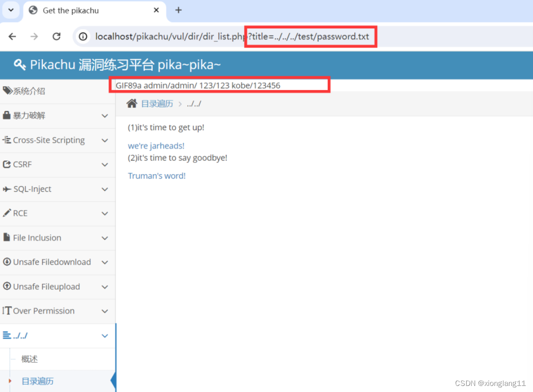Open the 目录遍历 submenu item
This screenshot has height=392, width=533.
coord(37,381)
